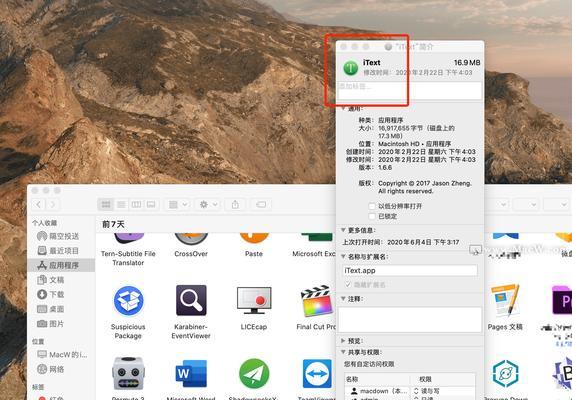The height and width of the screenshot is (400, 572).
Task: Click the Finder edit tags button
Action: 261,204
